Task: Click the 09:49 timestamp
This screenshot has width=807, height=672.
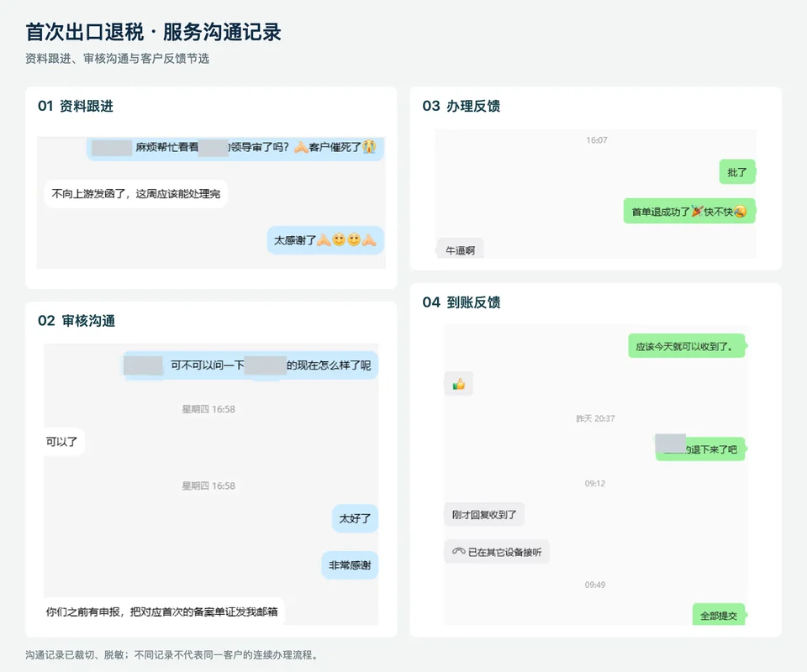Action: click(595, 585)
